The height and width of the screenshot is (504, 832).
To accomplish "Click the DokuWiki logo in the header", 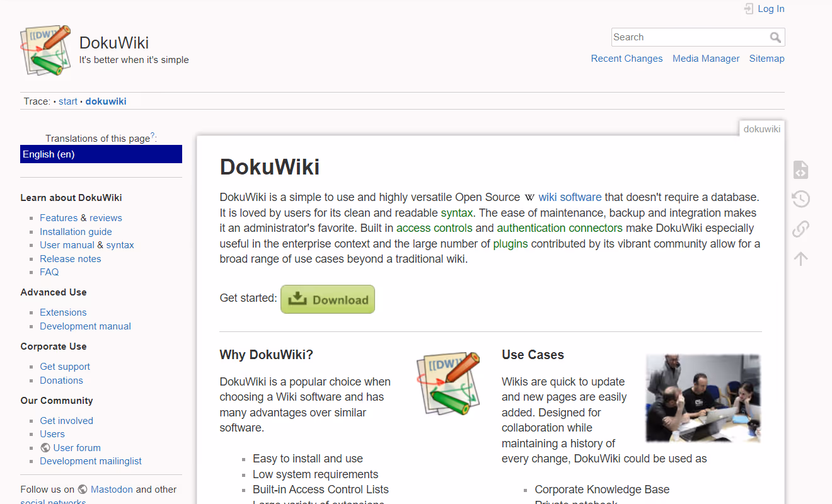I will pos(45,50).
